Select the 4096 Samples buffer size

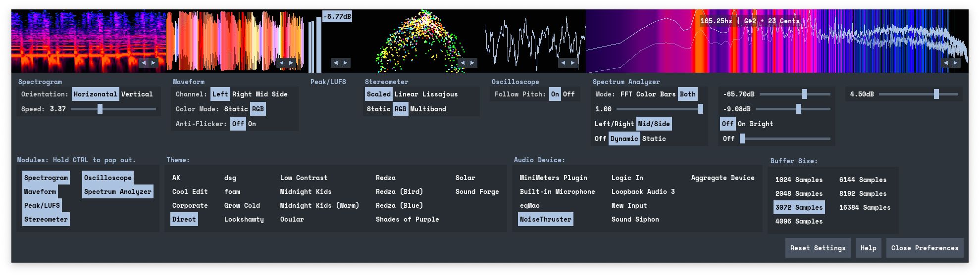point(799,222)
